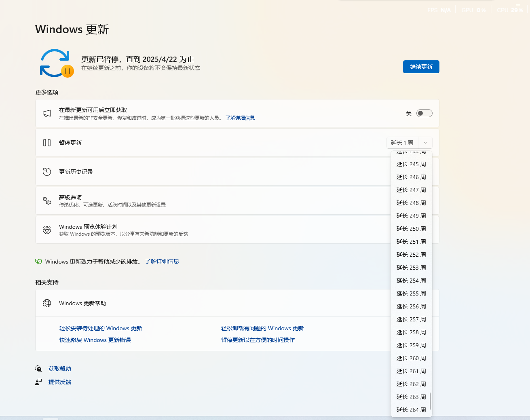This screenshot has width=530, height=420.
Task: Open 轻松安装待处理的 Windows 更新 link
Action: click(x=101, y=328)
